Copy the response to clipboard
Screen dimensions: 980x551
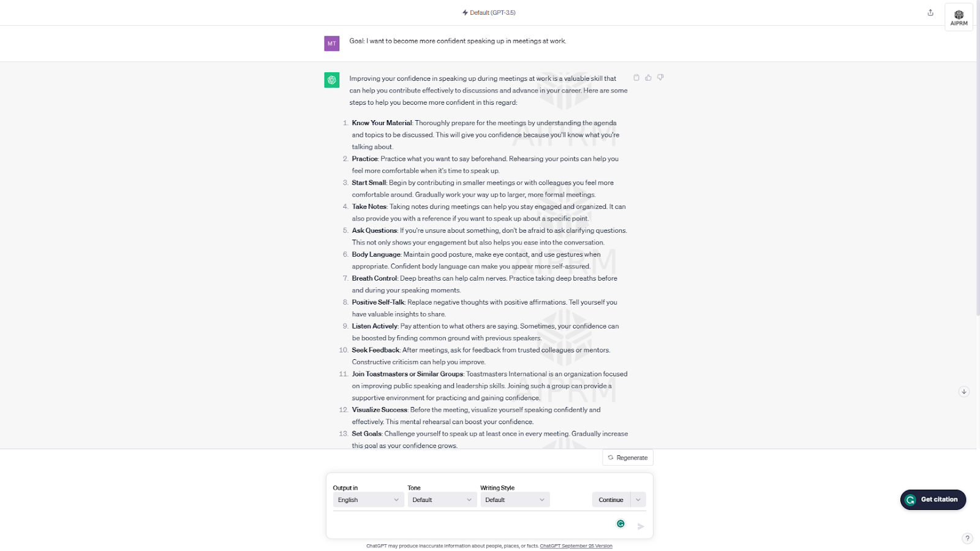pos(636,78)
